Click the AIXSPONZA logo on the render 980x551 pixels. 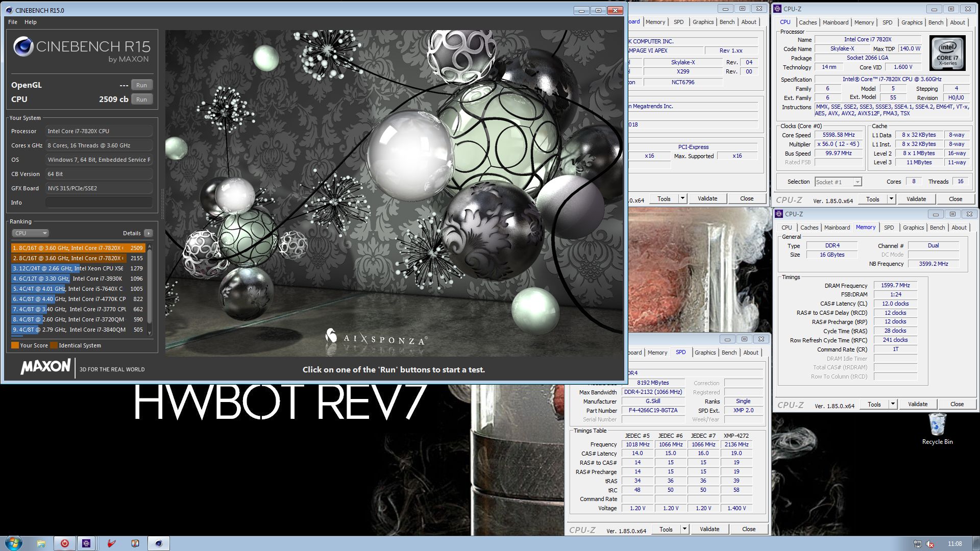(x=376, y=337)
